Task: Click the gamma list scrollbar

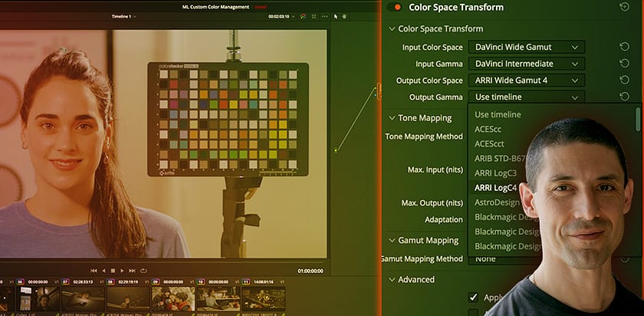Action: click(x=637, y=119)
